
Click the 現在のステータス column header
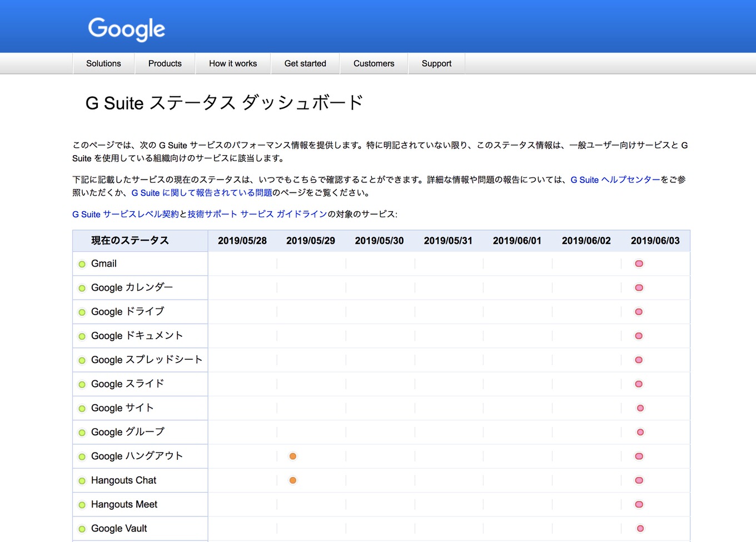130,241
